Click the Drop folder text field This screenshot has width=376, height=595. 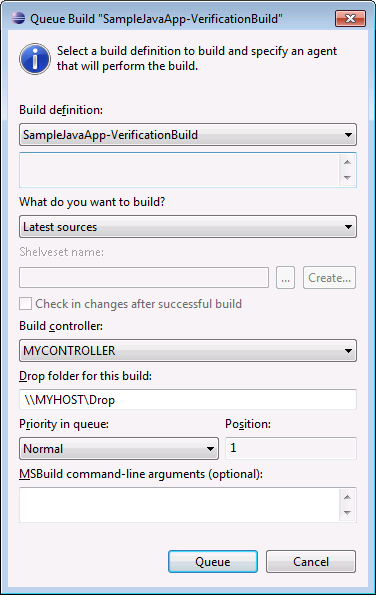click(x=188, y=399)
